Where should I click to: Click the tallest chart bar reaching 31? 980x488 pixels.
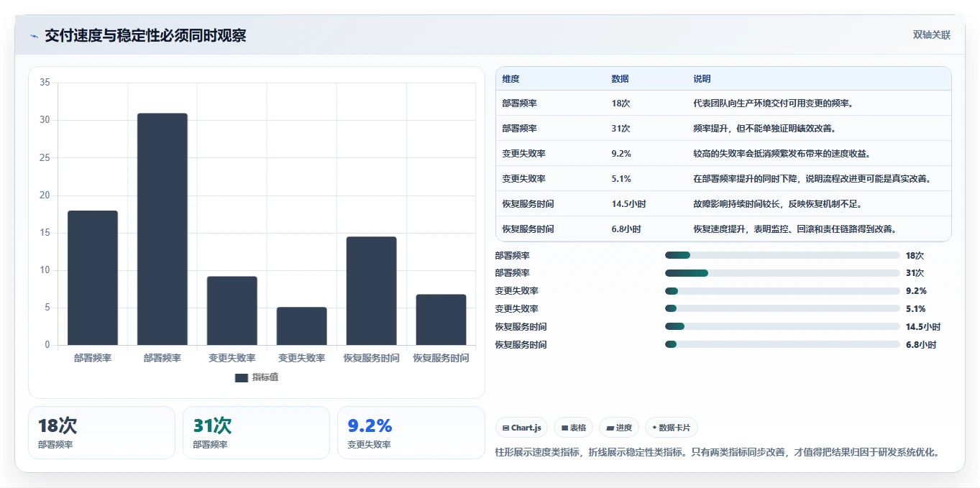162,229
